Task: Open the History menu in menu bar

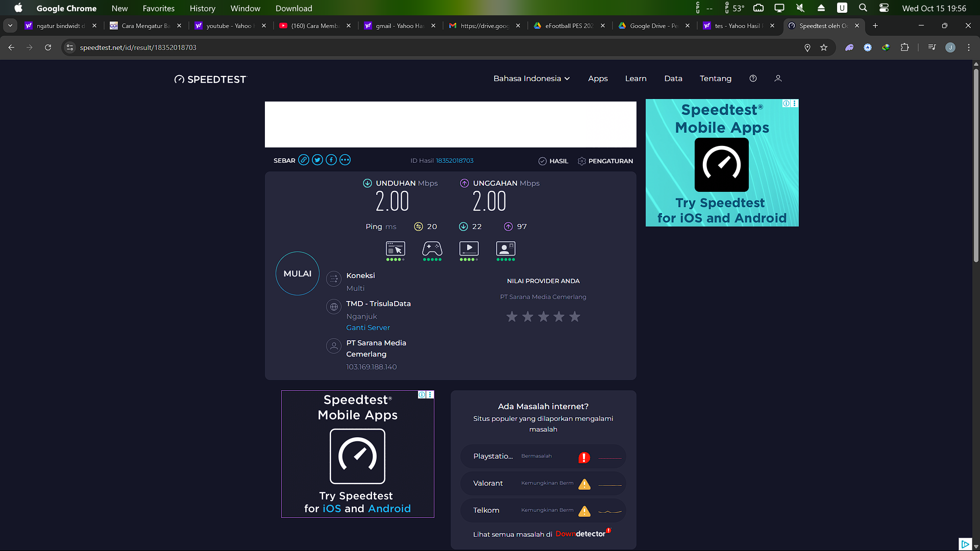Action: pos(203,8)
